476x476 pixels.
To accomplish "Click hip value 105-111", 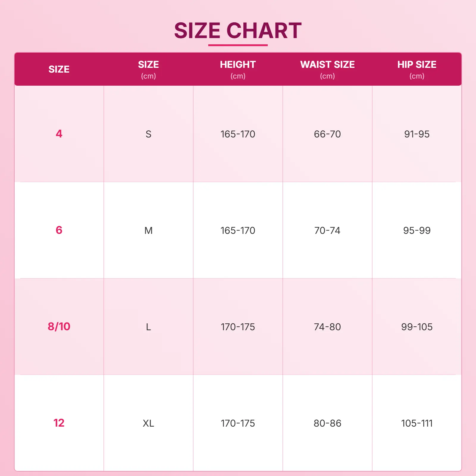I will pos(417,423).
